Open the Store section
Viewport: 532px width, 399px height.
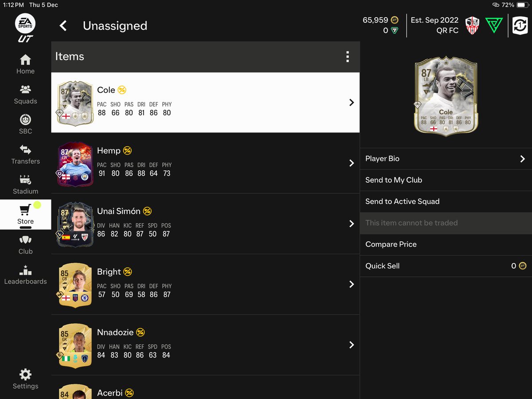tap(25, 215)
